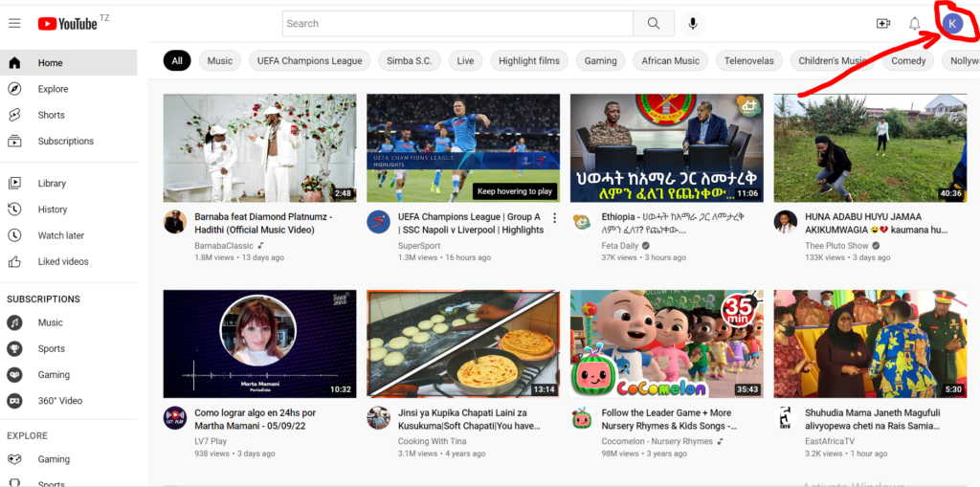Click the SuperSport channel avatar
The height and width of the screenshot is (487, 980).
click(x=379, y=222)
